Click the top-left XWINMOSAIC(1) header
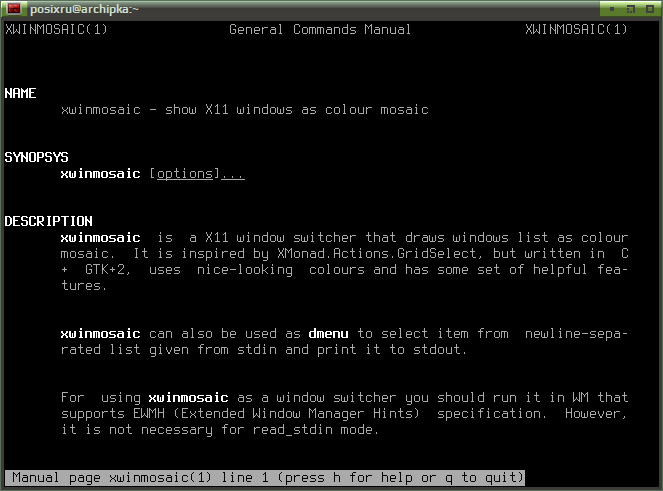The image size is (663, 491). (x=56, y=29)
